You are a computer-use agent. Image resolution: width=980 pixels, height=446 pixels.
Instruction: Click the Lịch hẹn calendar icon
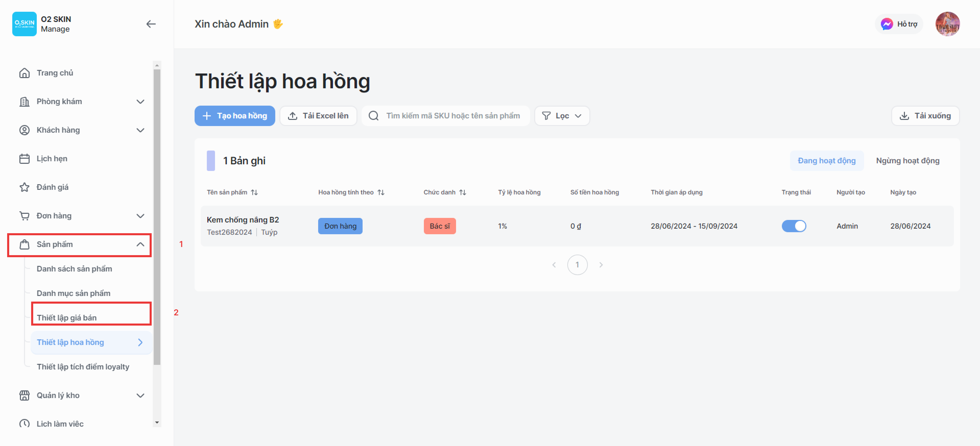pos(24,158)
